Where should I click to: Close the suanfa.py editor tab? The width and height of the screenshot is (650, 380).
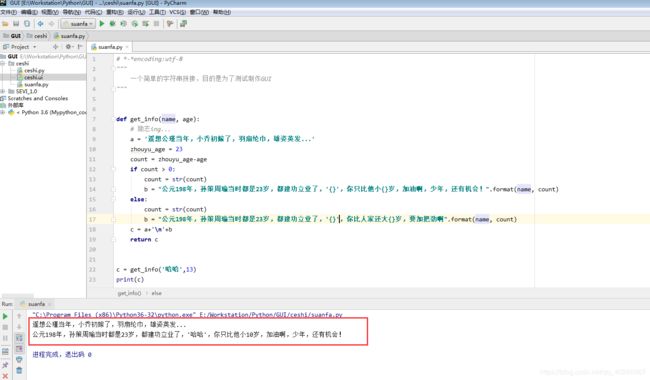[x=127, y=47]
